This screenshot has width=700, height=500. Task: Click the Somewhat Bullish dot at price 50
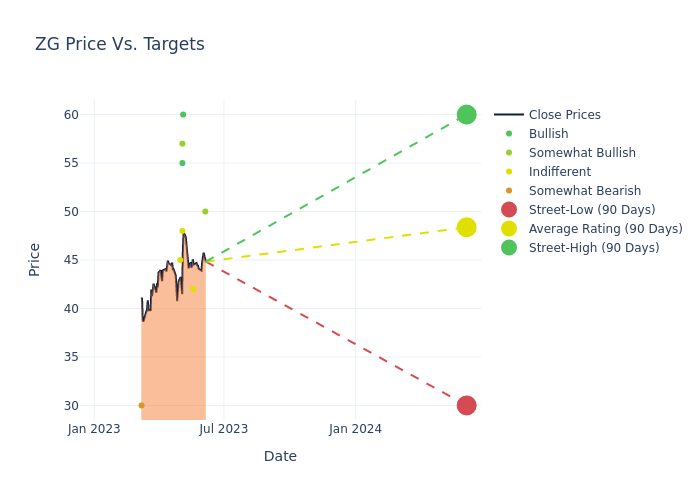[205, 211]
